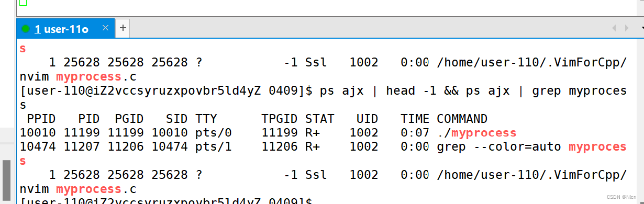Select the TIME column header text
Screen dimensions: 644x204
415,119
